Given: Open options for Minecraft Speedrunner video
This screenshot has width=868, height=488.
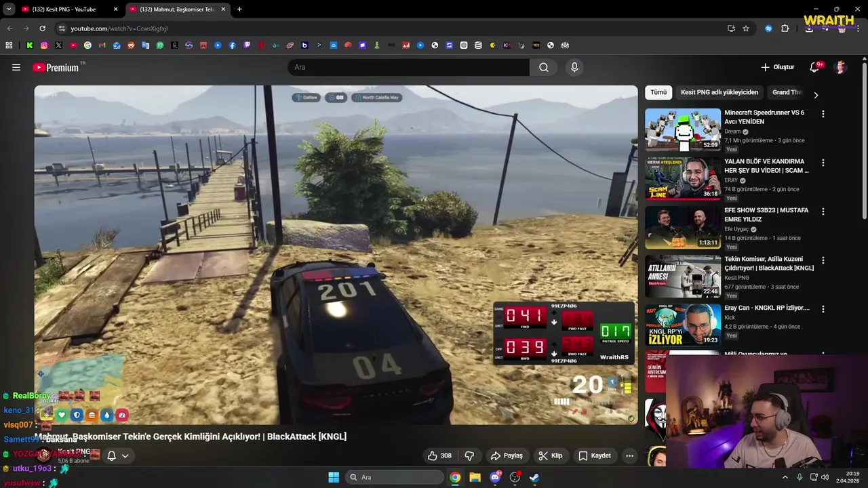Looking at the screenshot, I should 823,114.
